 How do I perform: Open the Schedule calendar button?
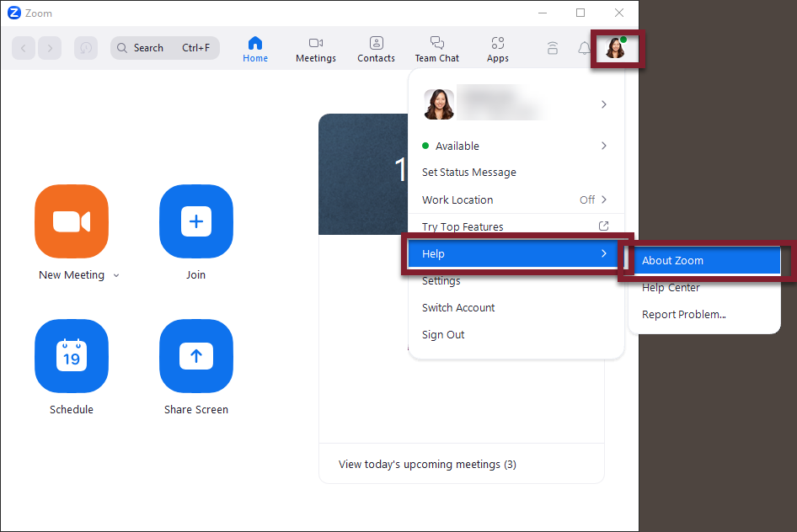[x=72, y=356]
